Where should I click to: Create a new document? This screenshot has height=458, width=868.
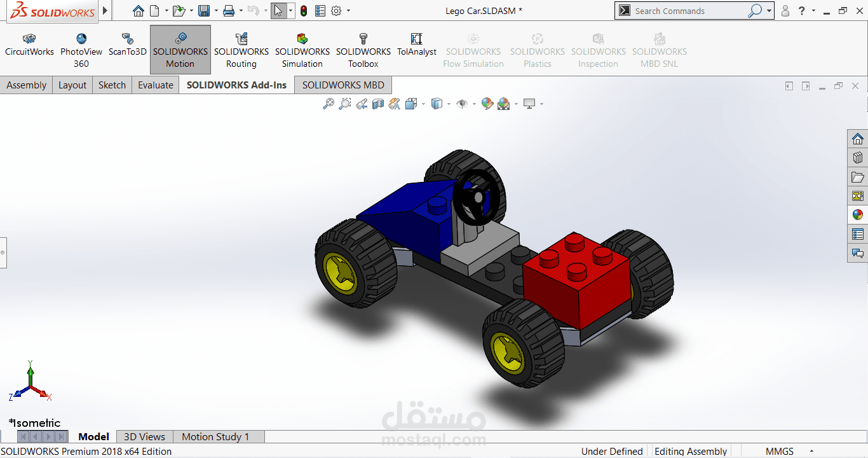155,11
